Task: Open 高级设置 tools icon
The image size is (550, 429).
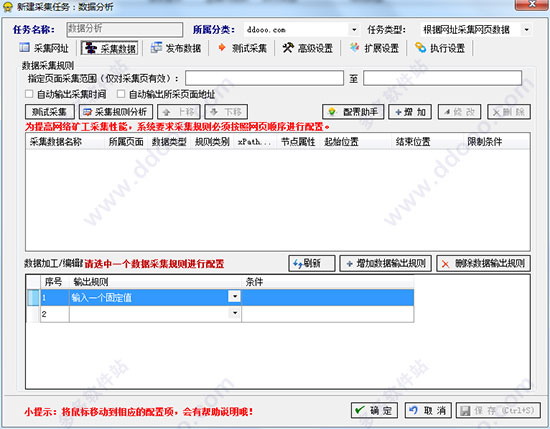Action: [x=288, y=48]
